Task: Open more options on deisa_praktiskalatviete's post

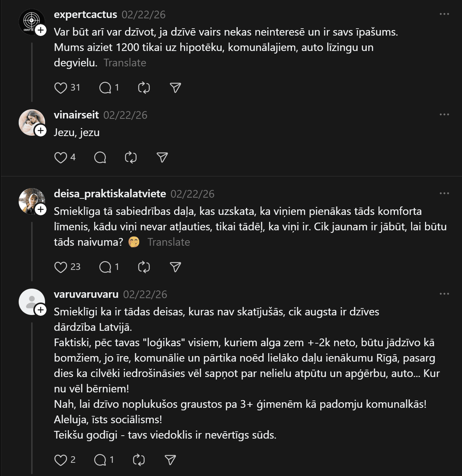Action: 444,193
